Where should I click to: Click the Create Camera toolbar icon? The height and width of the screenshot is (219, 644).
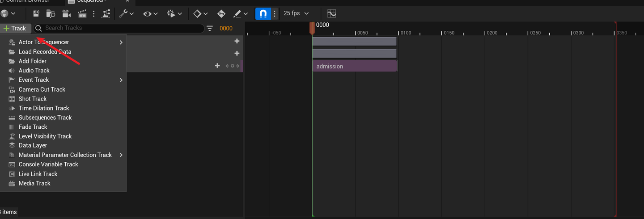pyautogui.click(x=66, y=14)
